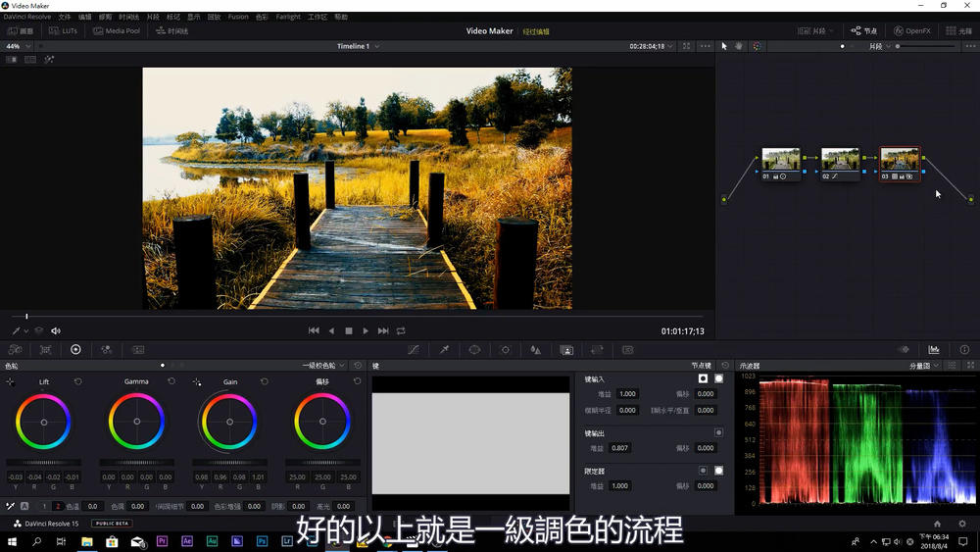Click the OpenFX panel button

coord(911,30)
